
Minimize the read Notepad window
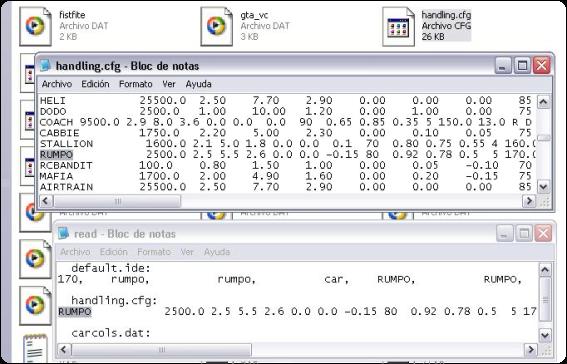tap(504, 234)
